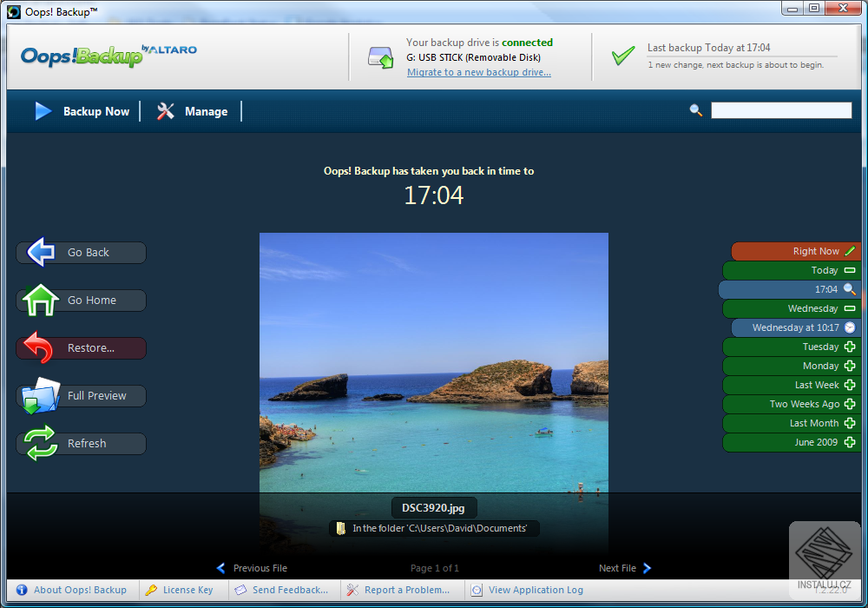Click the search magnifier icon
868x608 pixels.
(x=696, y=110)
